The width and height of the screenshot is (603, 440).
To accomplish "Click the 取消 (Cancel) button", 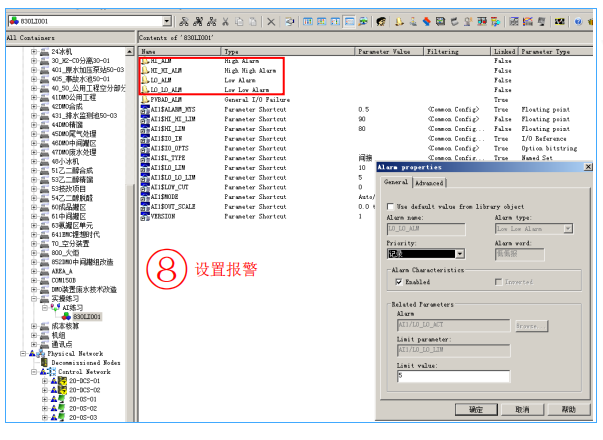I will [x=521, y=410].
